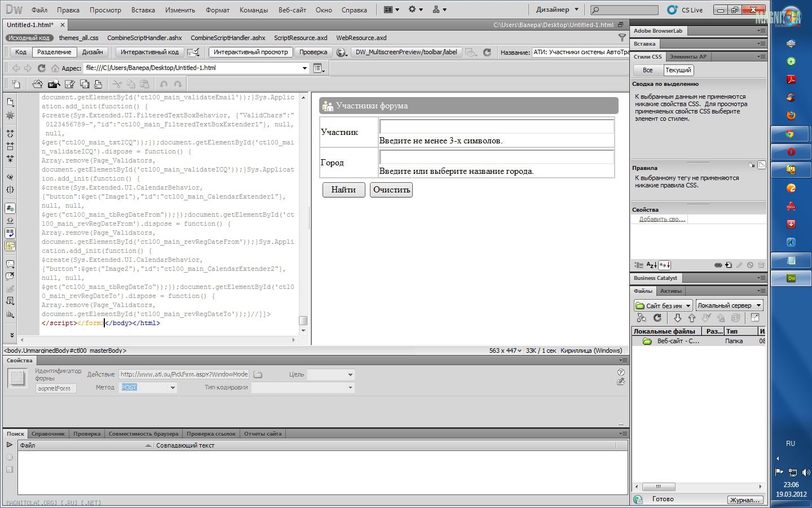The image size is (812, 508).
Task: Toggle Highlight Invalid Code icon
Action: click(x=10, y=221)
